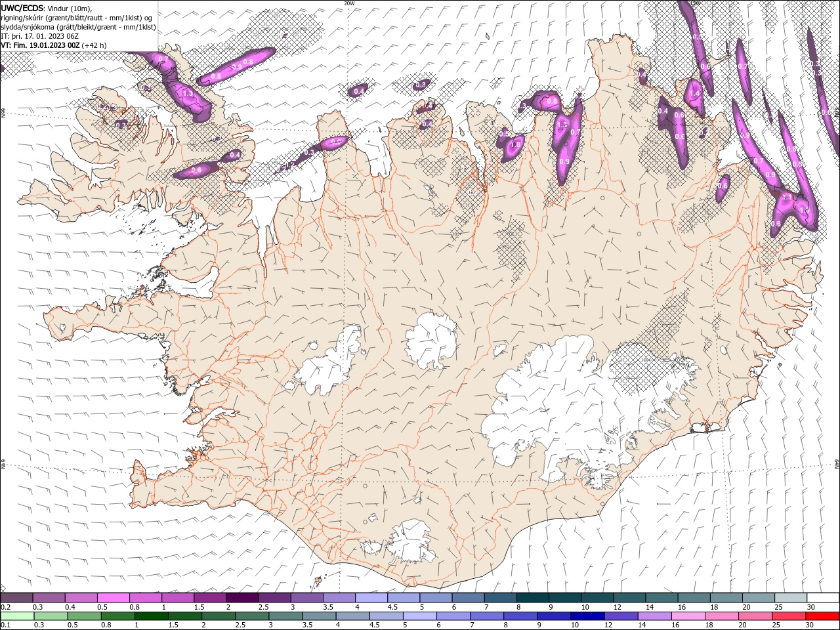Click the violet rain swatch between 12 and 14
The image size is (840, 630).
coord(620,616)
